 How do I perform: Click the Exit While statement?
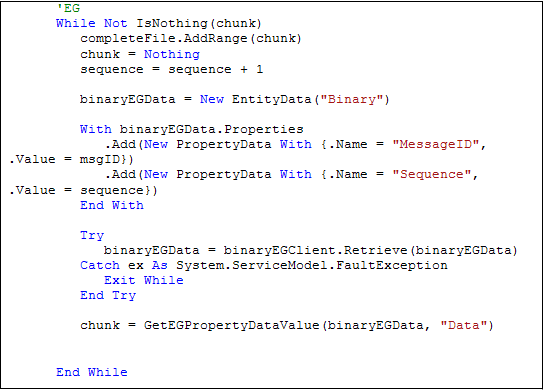[143, 280]
